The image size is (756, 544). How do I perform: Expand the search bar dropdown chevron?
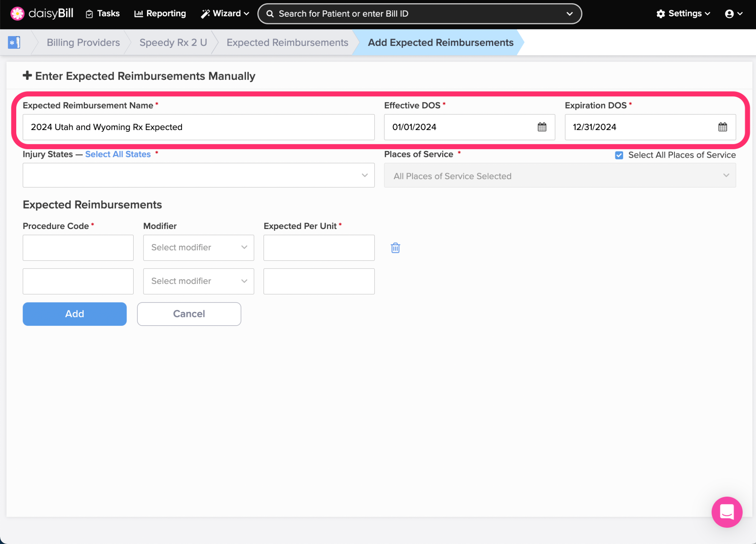pos(570,14)
